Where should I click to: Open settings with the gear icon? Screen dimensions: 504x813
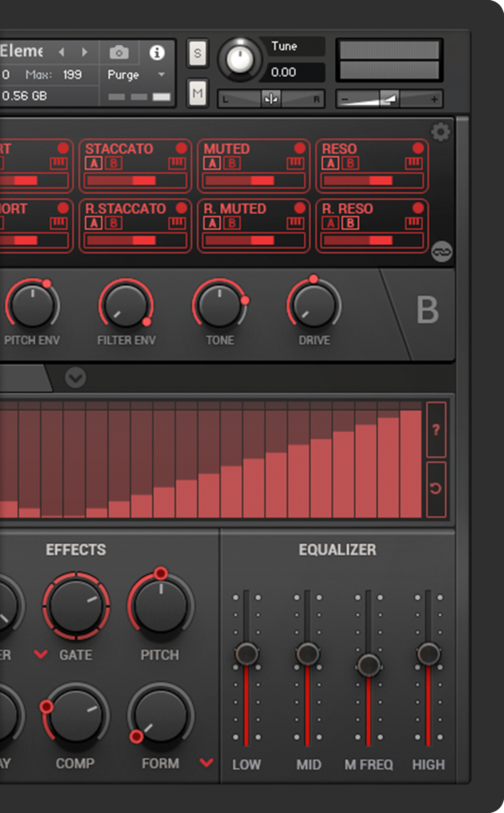coord(441,132)
